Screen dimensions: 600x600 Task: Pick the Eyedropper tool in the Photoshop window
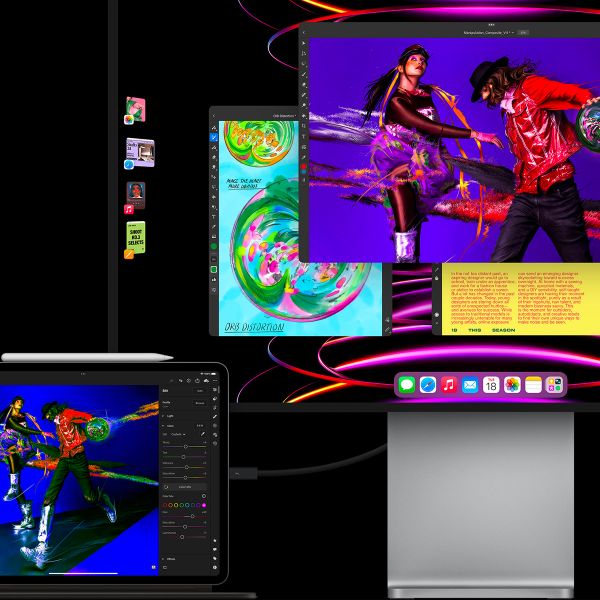(303, 157)
